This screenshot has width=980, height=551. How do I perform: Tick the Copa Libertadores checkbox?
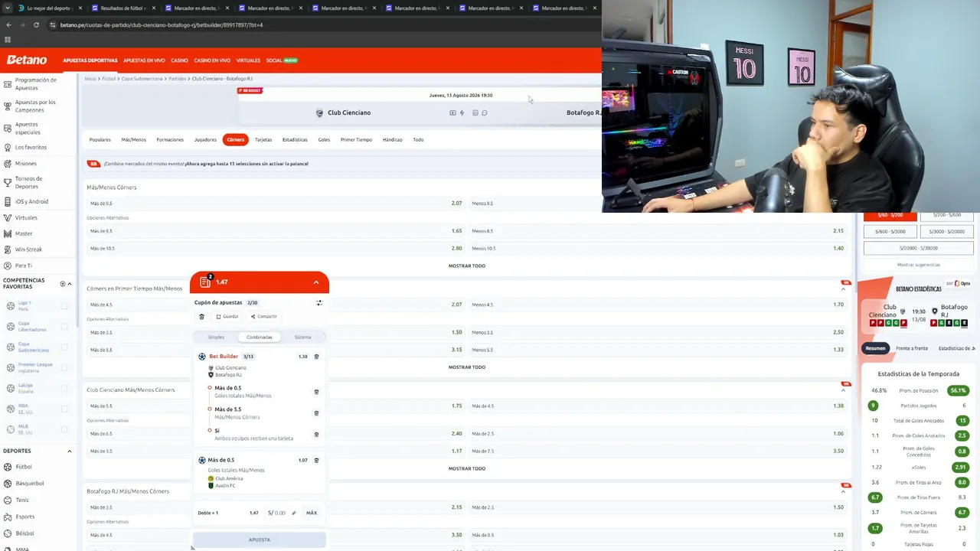point(64,326)
